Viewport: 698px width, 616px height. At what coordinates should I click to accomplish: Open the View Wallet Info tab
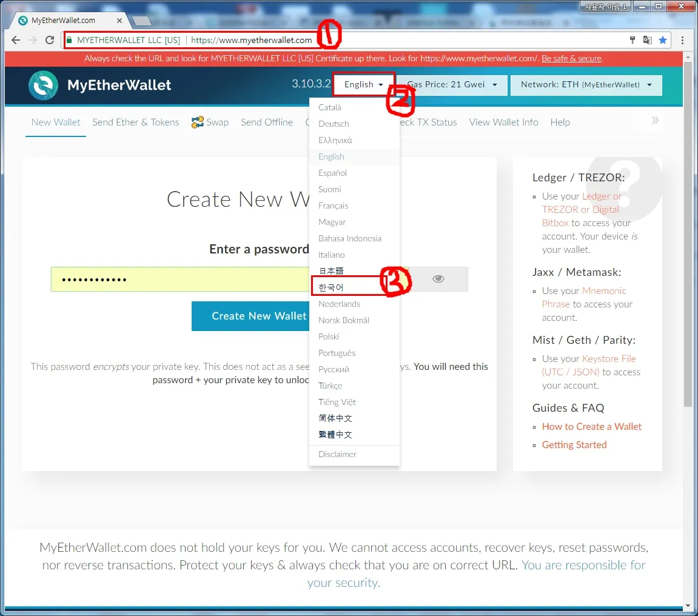pyautogui.click(x=503, y=122)
